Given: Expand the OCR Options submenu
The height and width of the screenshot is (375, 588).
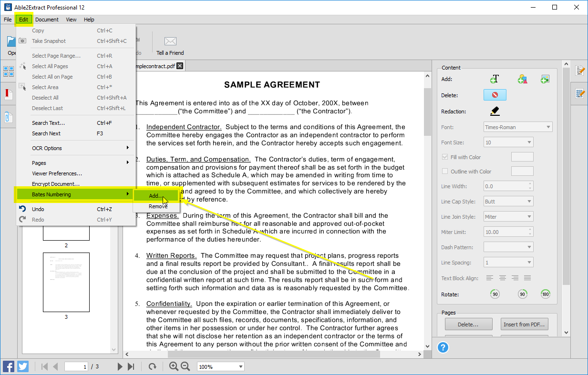Looking at the screenshot, I should (x=76, y=148).
